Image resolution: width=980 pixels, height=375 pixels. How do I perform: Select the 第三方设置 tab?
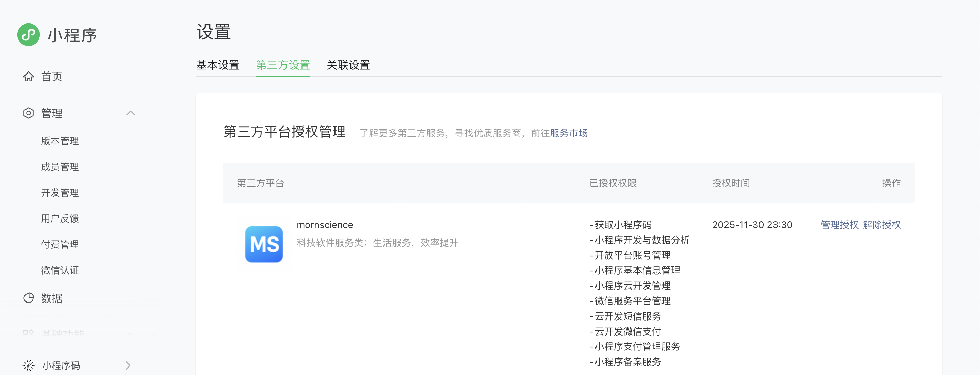point(283,65)
